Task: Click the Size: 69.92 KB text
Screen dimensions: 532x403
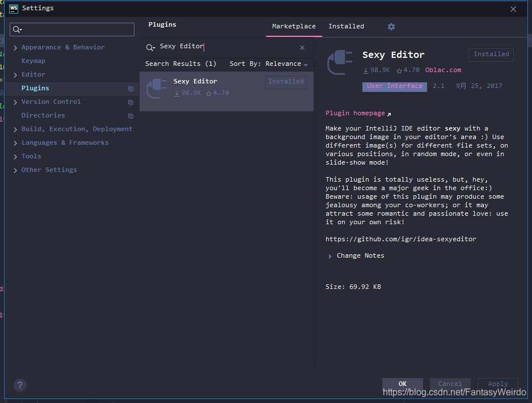Action: click(353, 287)
